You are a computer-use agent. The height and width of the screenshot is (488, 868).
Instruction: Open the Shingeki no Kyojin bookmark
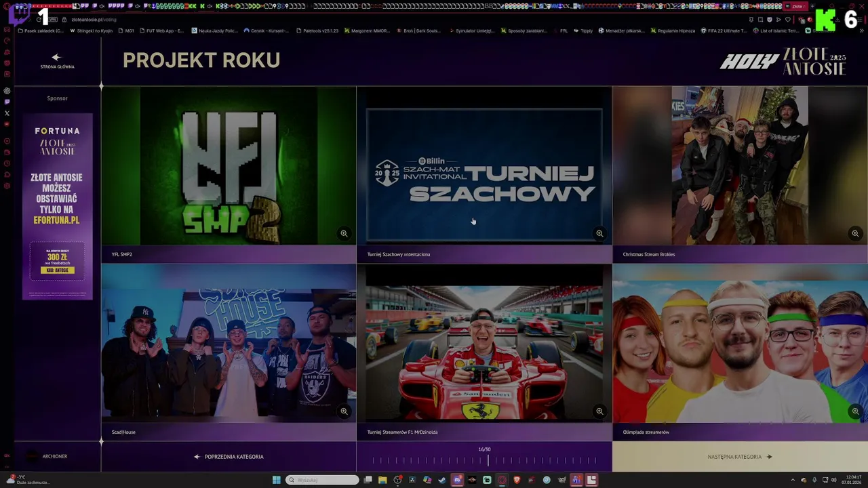(92, 30)
